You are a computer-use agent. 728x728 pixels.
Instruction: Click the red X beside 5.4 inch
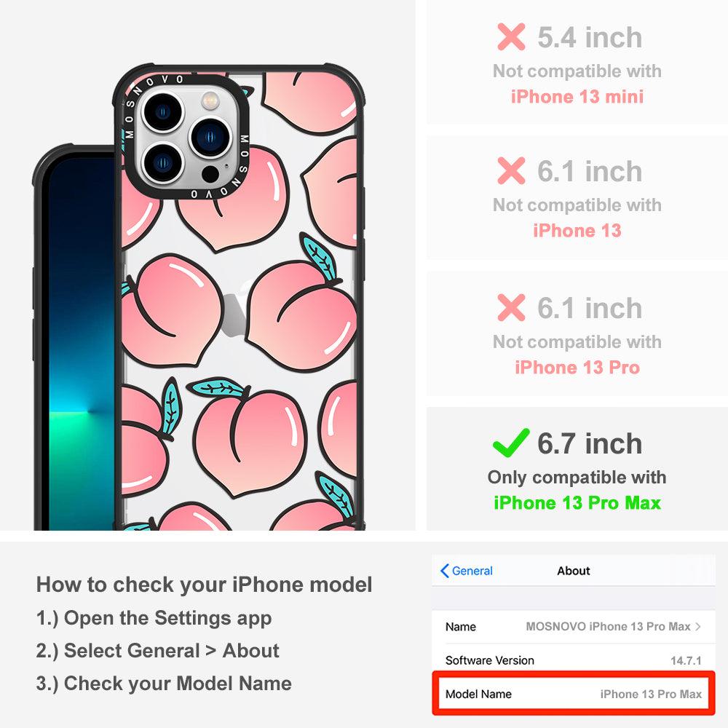pos(511,36)
